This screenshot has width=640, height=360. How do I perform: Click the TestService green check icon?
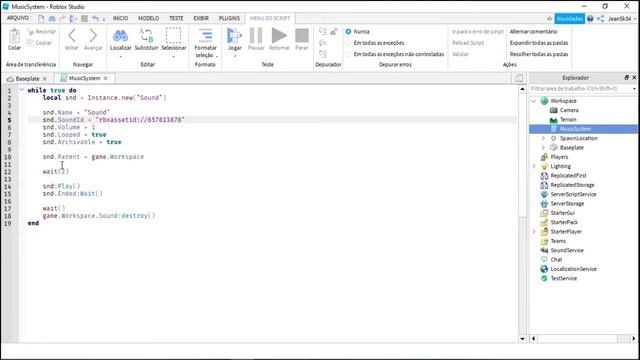[544, 278]
